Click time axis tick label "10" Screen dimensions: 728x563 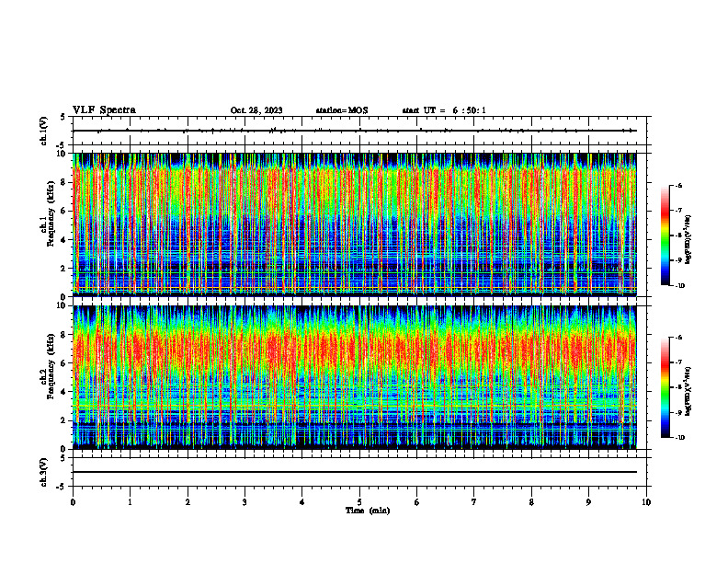pyautogui.click(x=646, y=502)
